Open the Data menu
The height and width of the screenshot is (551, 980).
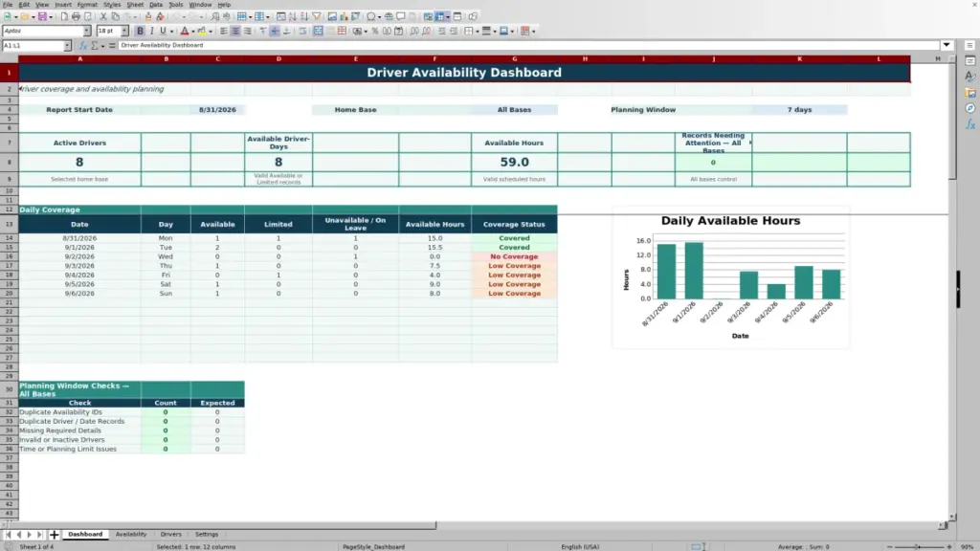tap(156, 5)
